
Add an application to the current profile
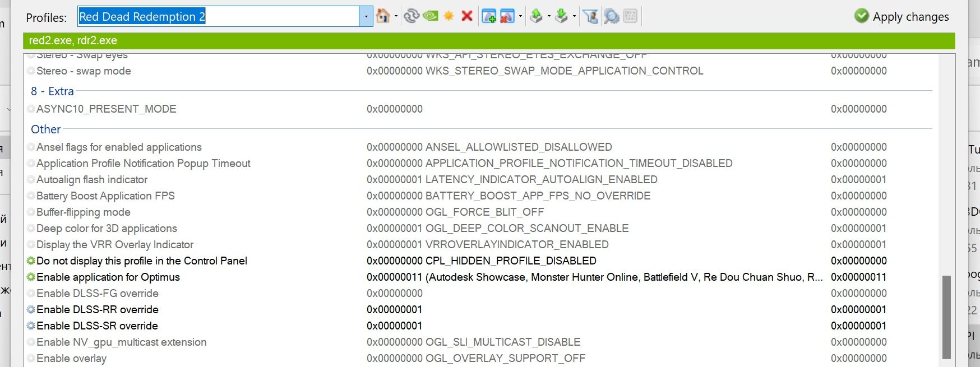(489, 16)
